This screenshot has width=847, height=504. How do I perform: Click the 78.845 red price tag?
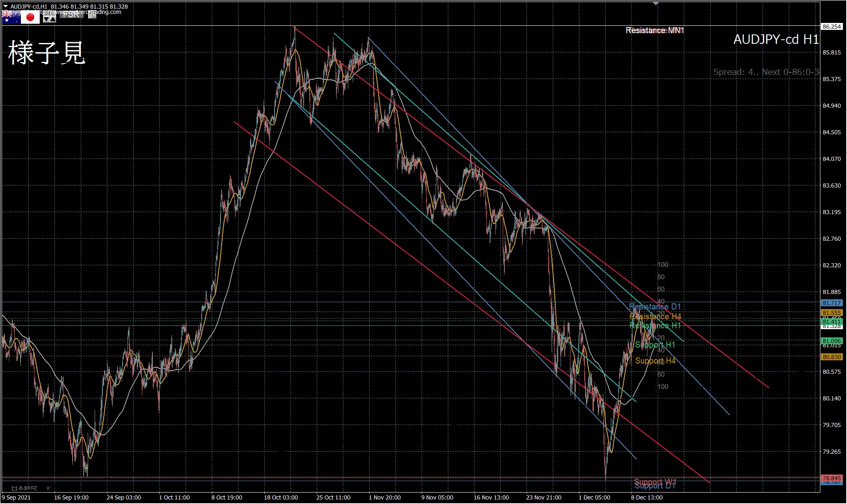(x=831, y=478)
